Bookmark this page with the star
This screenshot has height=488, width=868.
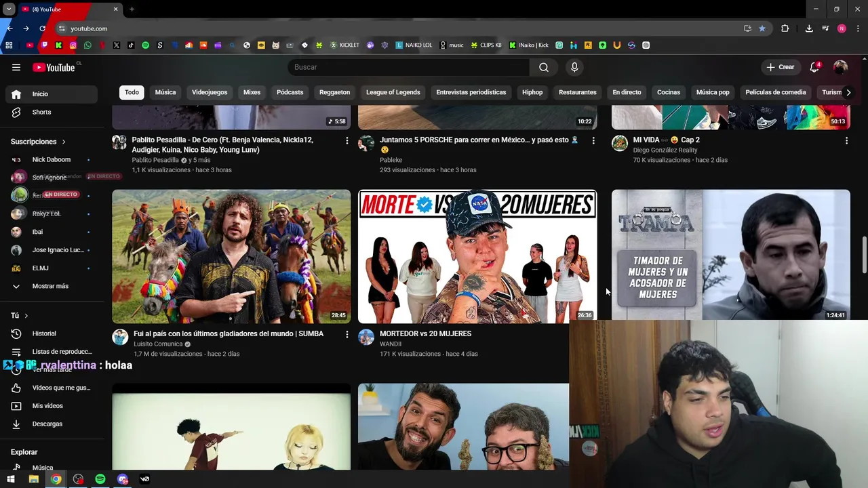click(x=762, y=28)
